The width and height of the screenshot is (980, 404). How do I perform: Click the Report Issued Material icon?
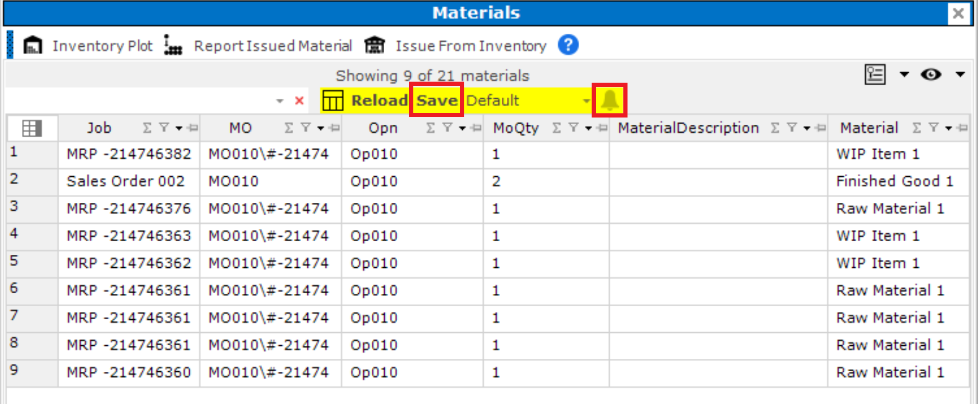coord(173,45)
